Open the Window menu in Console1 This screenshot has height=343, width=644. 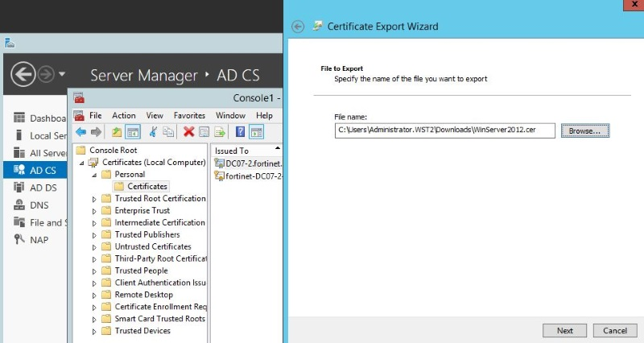coord(230,115)
